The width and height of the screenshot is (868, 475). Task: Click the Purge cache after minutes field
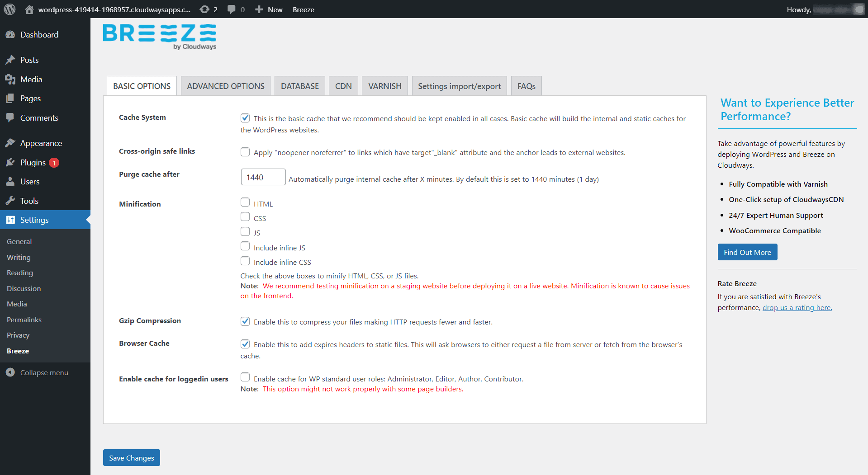263,177
